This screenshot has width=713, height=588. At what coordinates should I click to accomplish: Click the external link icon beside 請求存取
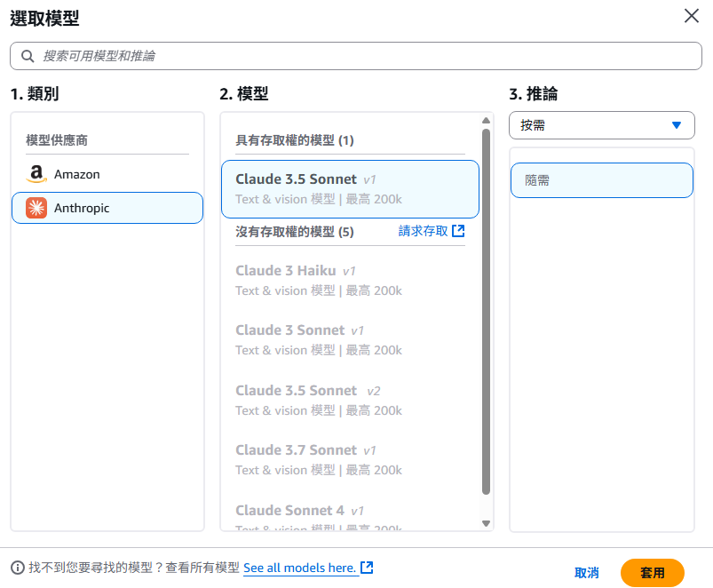coord(458,231)
